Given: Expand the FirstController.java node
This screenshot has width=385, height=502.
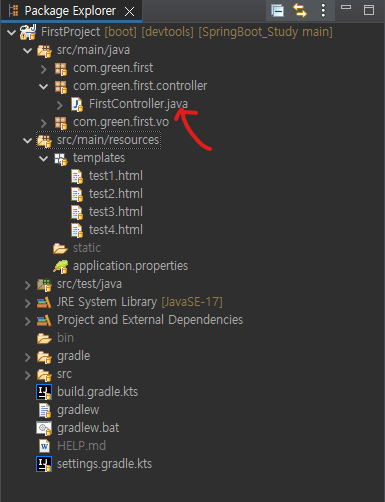Looking at the screenshot, I should 60,105.
